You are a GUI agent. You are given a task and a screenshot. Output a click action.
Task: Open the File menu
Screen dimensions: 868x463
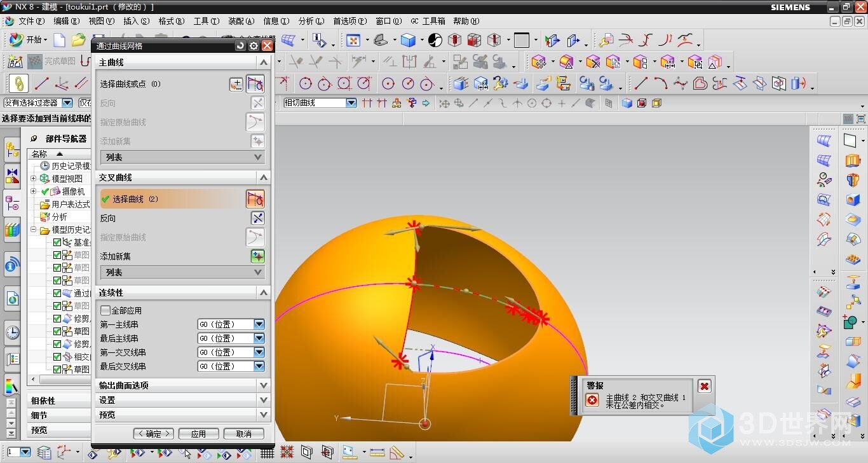[31, 21]
